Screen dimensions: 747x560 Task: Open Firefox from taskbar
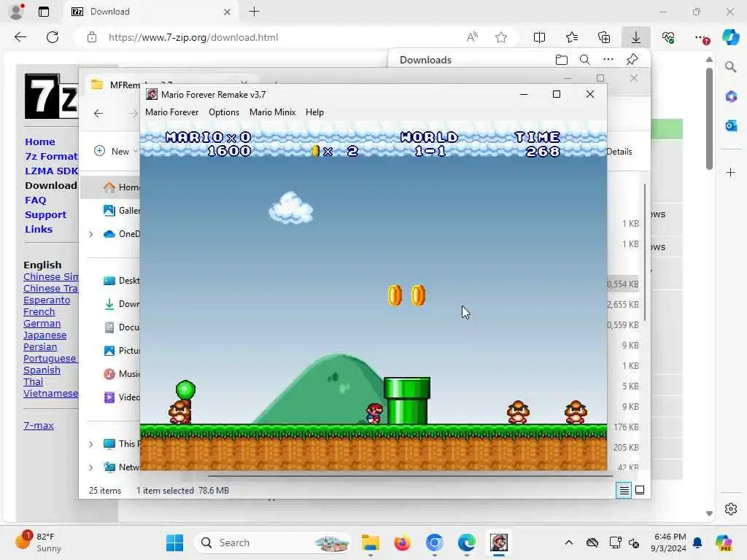coord(402,542)
